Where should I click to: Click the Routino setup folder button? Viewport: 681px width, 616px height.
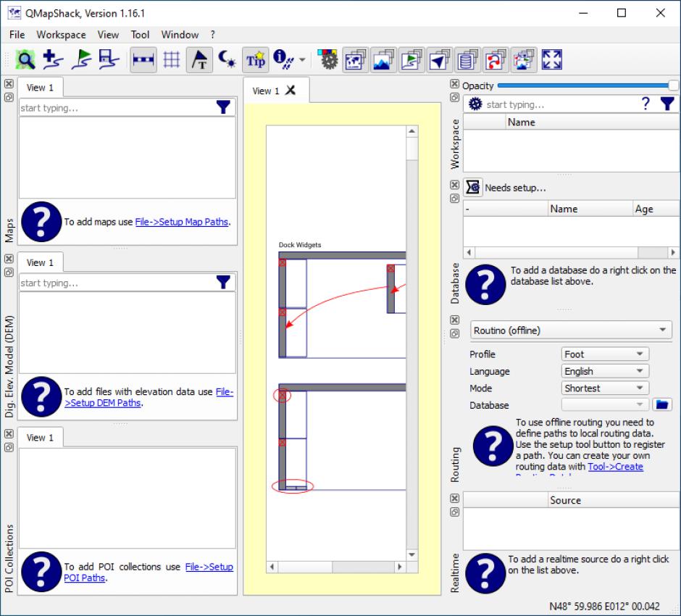(662, 405)
